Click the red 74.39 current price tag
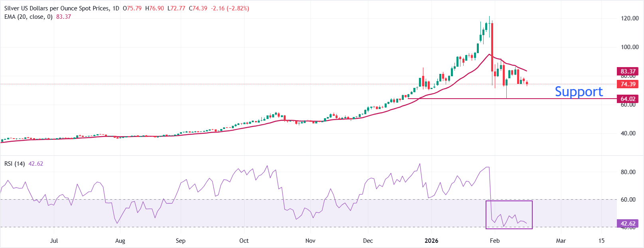The width and height of the screenshot is (644, 248). (x=628, y=84)
